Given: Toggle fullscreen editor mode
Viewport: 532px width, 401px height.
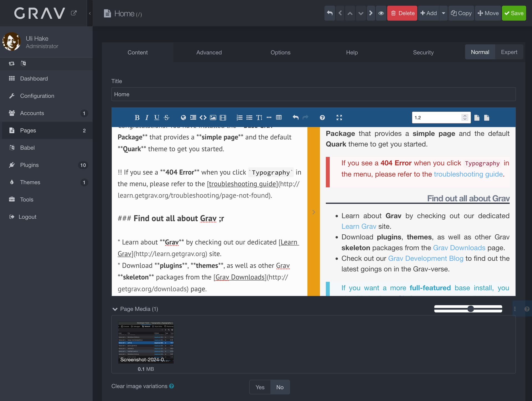Looking at the screenshot, I should point(339,118).
